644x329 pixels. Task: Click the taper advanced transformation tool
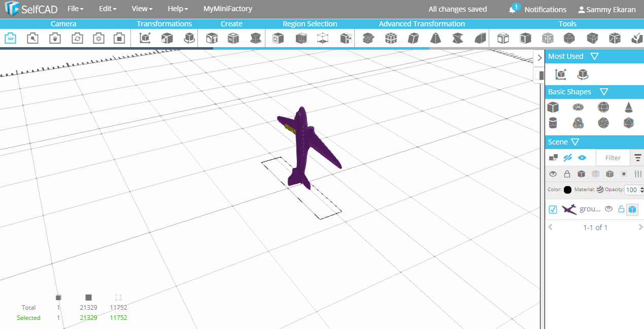click(x=436, y=38)
